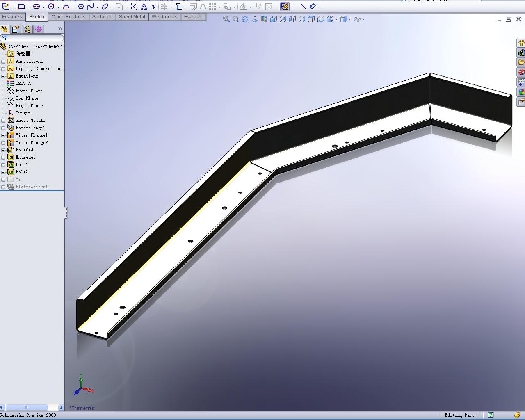Switch to the Surfaces tab
Viewport: 525px width, 420px height.
point(102,17)
